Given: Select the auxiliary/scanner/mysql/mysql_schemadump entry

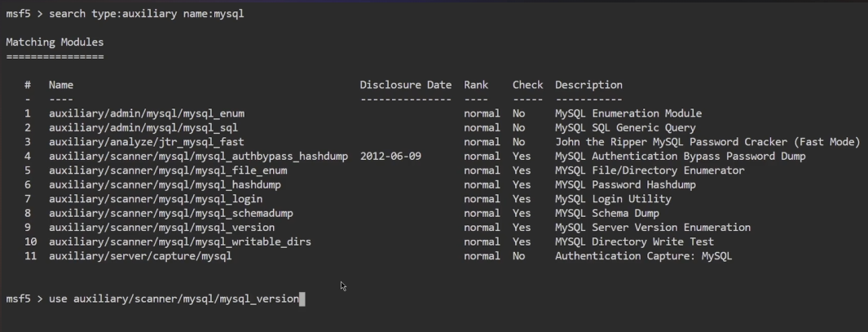Looking at the screenshot, I should coord(170,214).
